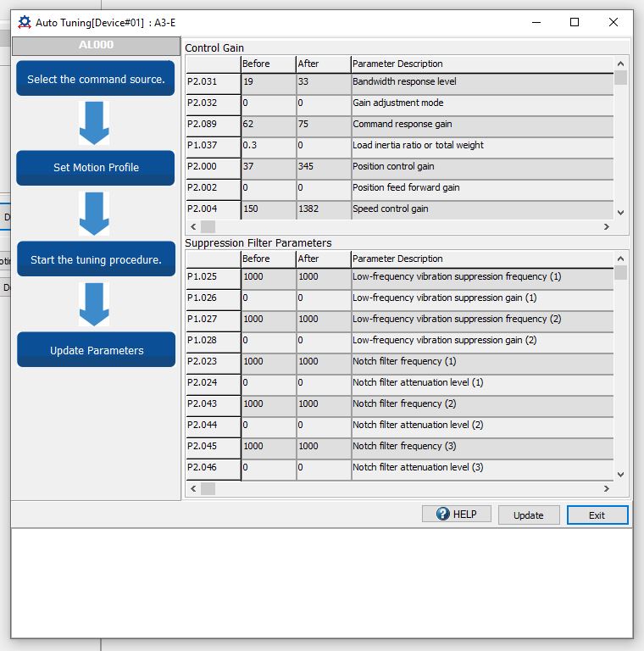
Task: Click After column header in Suppression Filter
Action: tap(323, 259)
